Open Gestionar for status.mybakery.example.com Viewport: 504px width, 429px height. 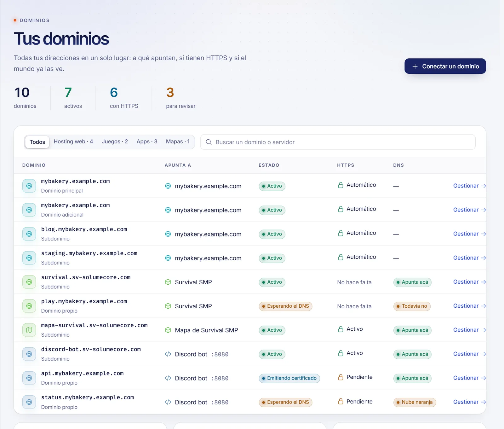[469, 402]
